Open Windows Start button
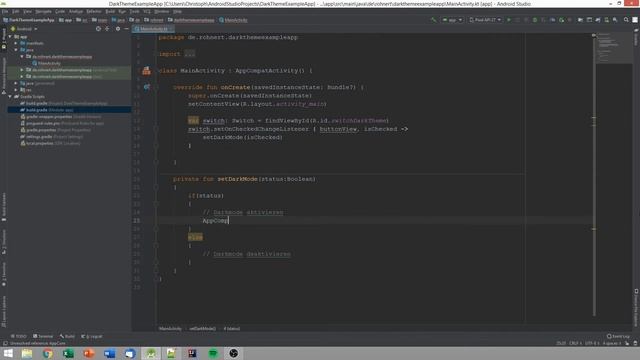The height and width of the screenshot is (360, 640). (8, 353)
